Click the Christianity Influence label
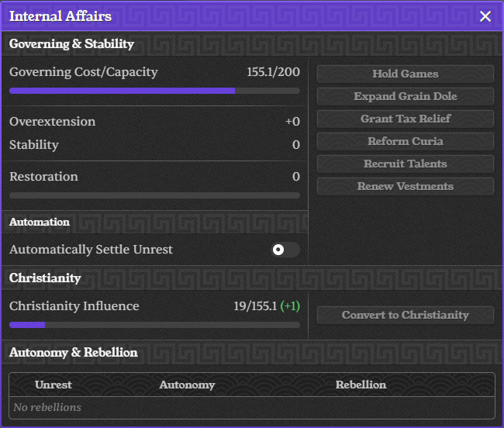504x428 pixels. coord(74,306)
